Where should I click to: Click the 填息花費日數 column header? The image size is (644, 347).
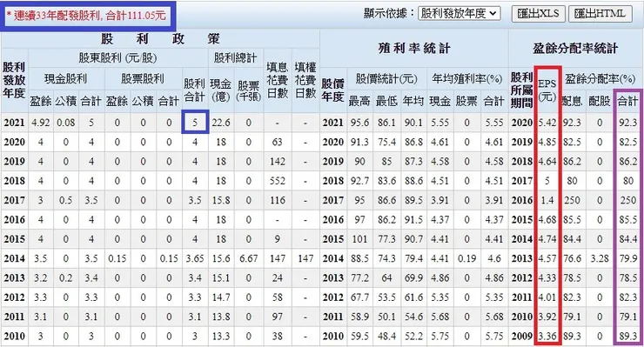[x=278, y=80]
